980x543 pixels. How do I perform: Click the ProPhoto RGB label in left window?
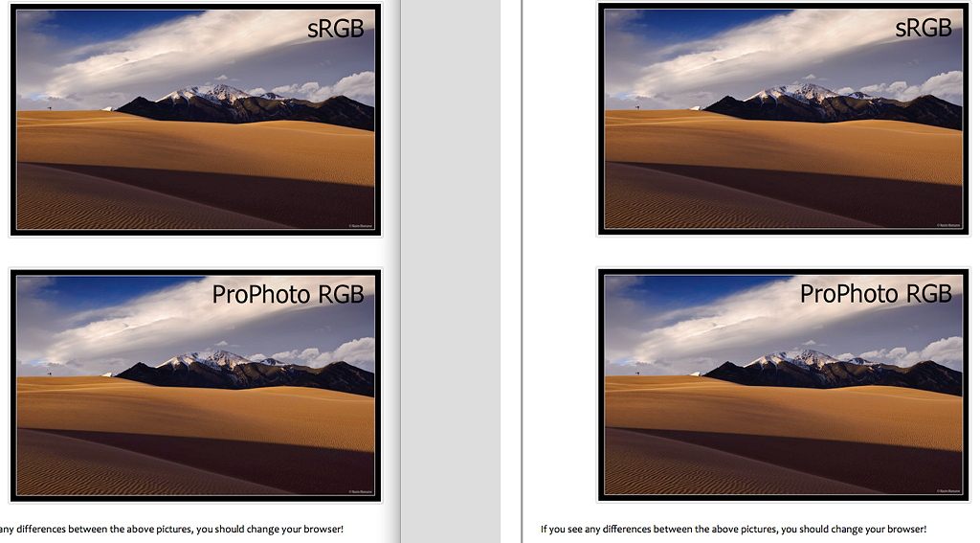[288, 295]
